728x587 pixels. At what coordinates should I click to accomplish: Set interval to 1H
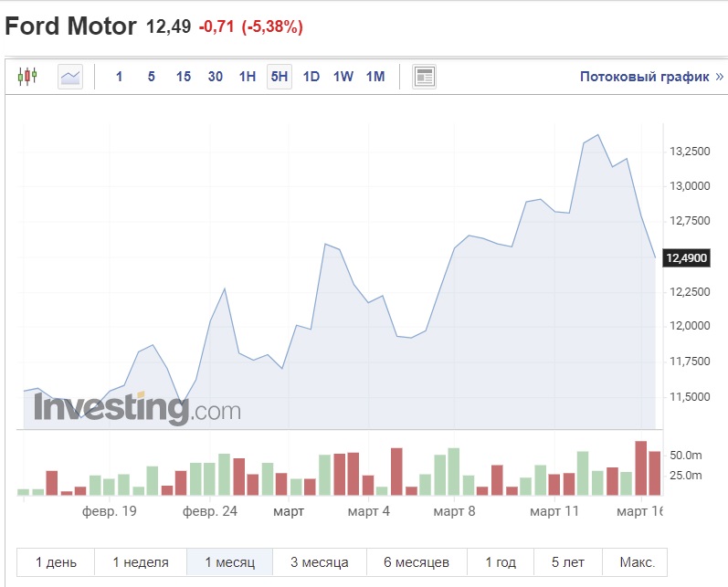click(x=248, y=77)
